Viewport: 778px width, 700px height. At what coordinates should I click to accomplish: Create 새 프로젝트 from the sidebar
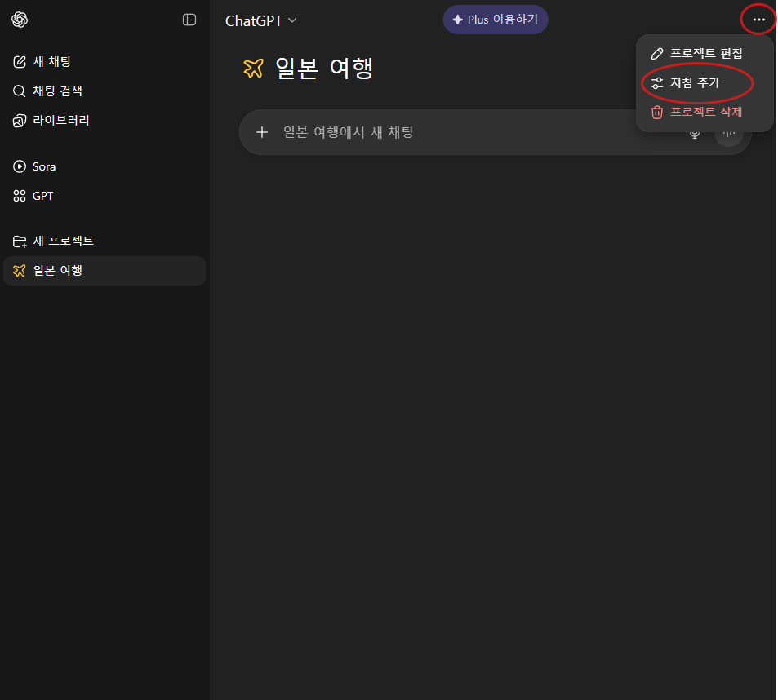tap(63, 241)
